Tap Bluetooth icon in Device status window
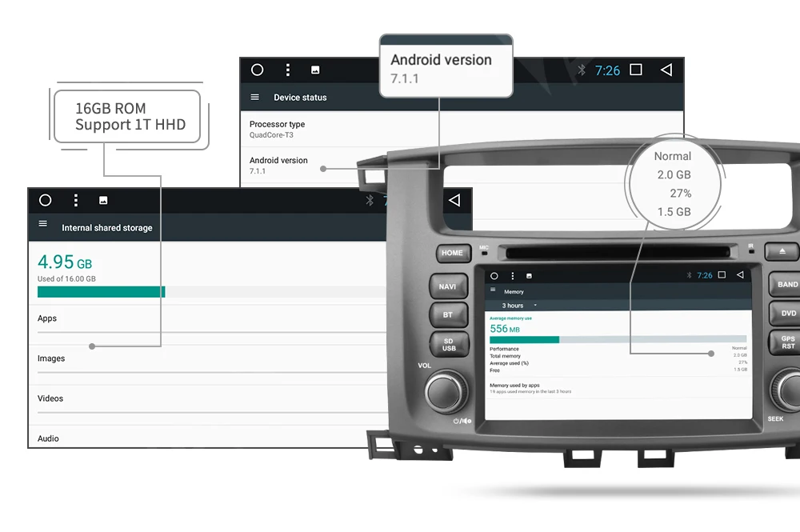Viewport: 800px width, 532px height. pyautogui.click(x=581, y=70)
